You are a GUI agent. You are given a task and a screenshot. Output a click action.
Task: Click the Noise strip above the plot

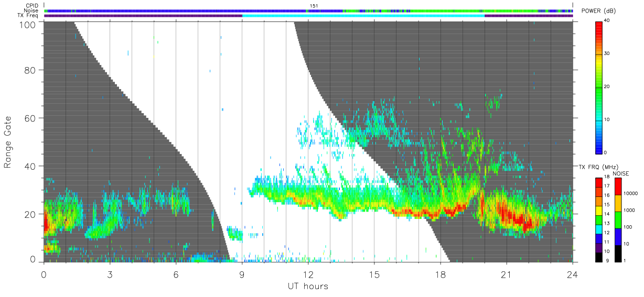point(308,10)
